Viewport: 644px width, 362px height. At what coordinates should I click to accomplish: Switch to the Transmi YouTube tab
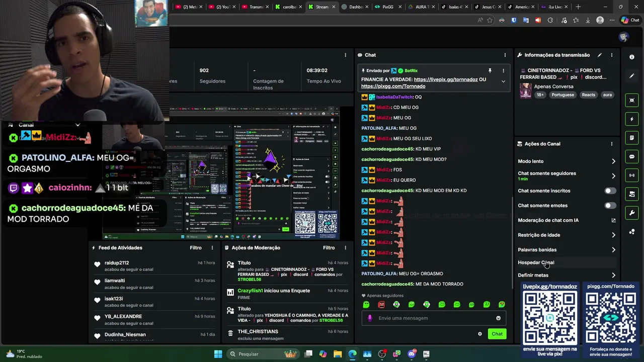click(255, 7)
